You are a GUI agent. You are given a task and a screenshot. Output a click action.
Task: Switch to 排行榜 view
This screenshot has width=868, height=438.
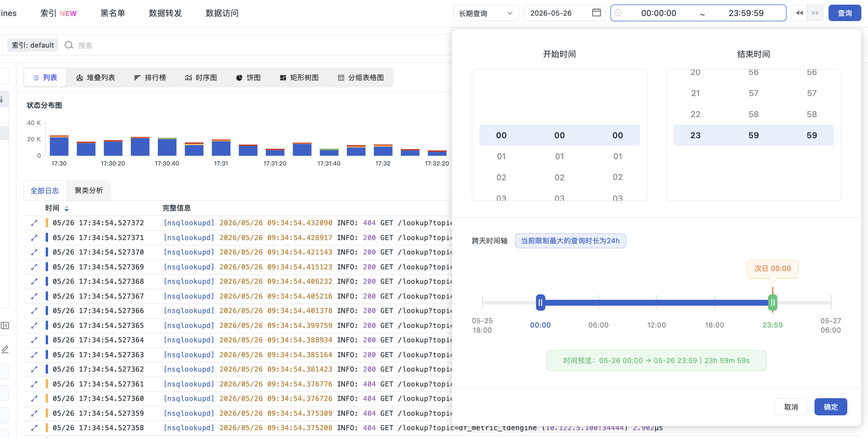tap(150, 78)
